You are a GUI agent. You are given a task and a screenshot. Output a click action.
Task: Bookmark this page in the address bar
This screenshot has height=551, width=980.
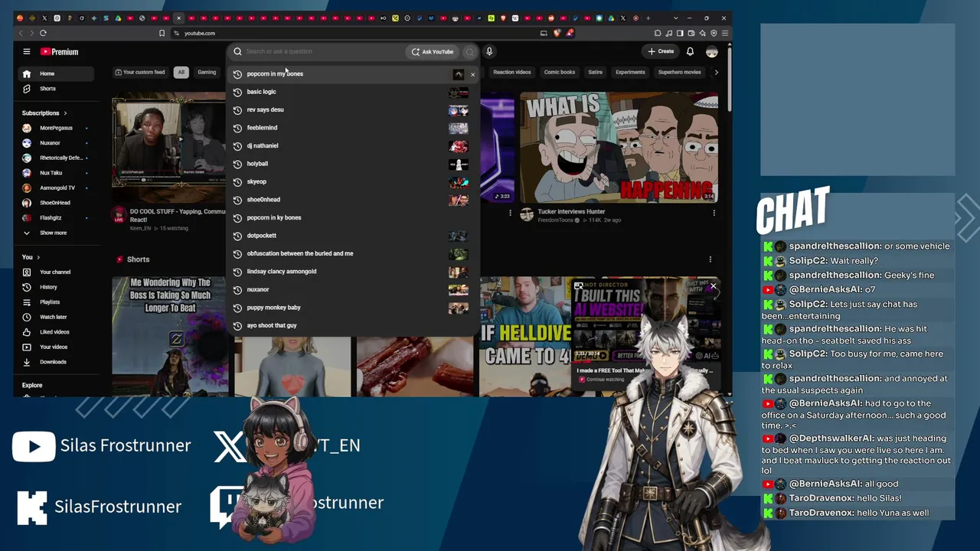(162, 33)
